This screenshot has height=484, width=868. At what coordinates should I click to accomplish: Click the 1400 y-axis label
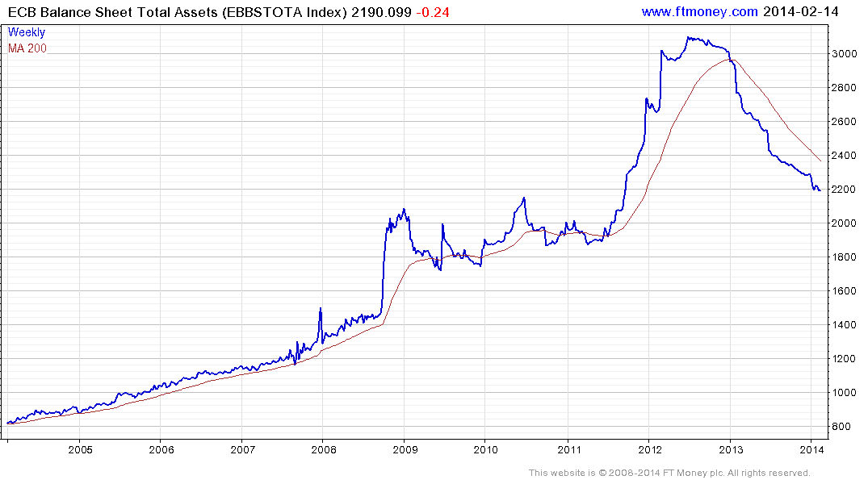click(845, 325)
